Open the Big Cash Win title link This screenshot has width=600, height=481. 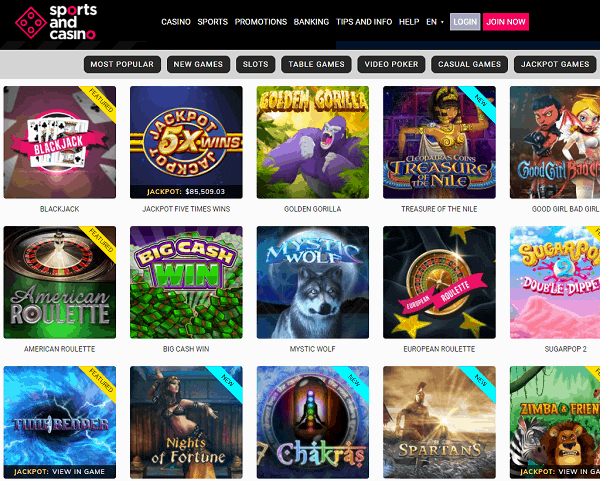coord(186,349)
